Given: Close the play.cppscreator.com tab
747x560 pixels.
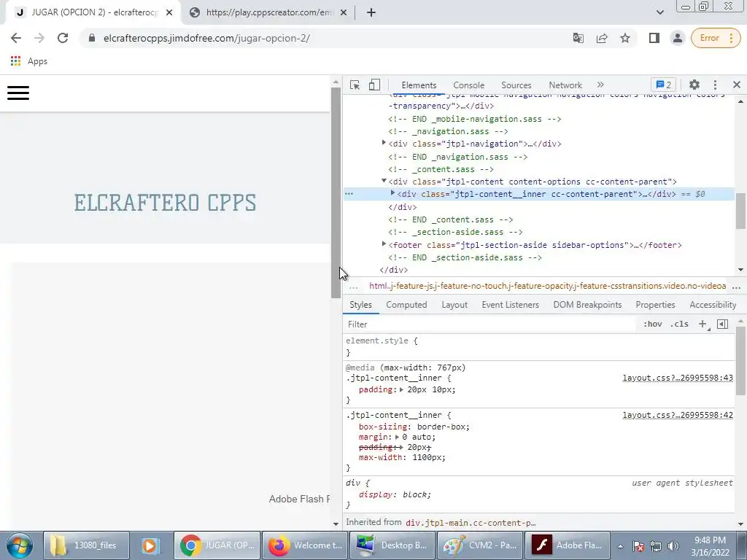Looking at the screenshot, I should 344,12.
